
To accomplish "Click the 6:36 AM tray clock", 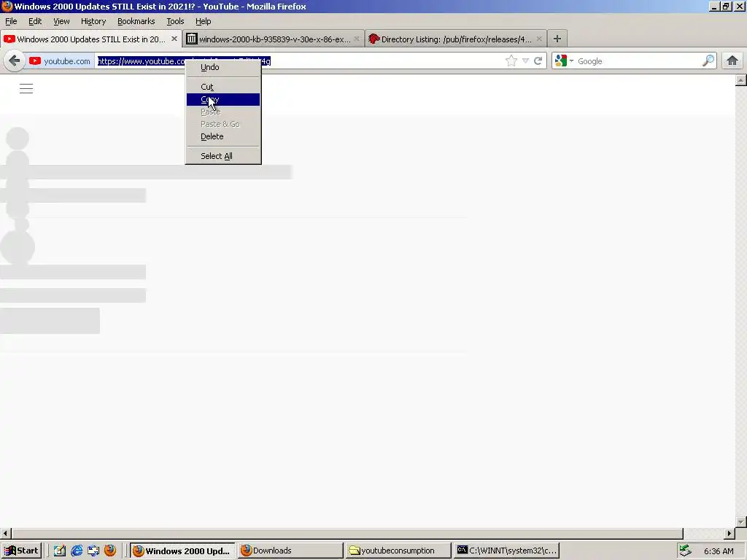I will pyautogui.click(x=719, y=551).
